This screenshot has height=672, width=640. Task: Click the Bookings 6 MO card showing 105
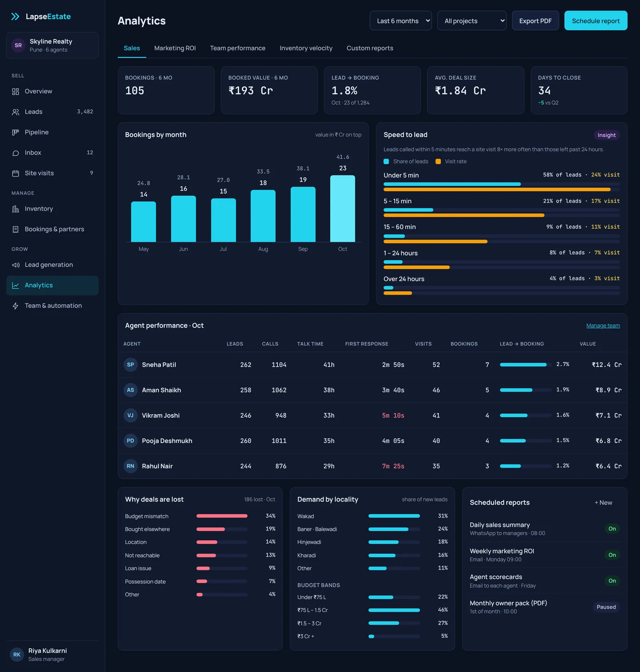(x=166, y=90)
